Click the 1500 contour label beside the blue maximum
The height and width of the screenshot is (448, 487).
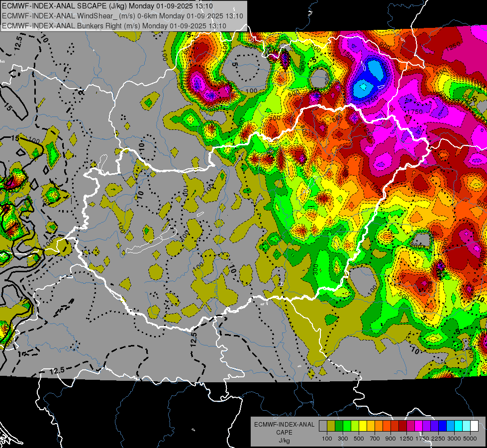pos(349,56)
